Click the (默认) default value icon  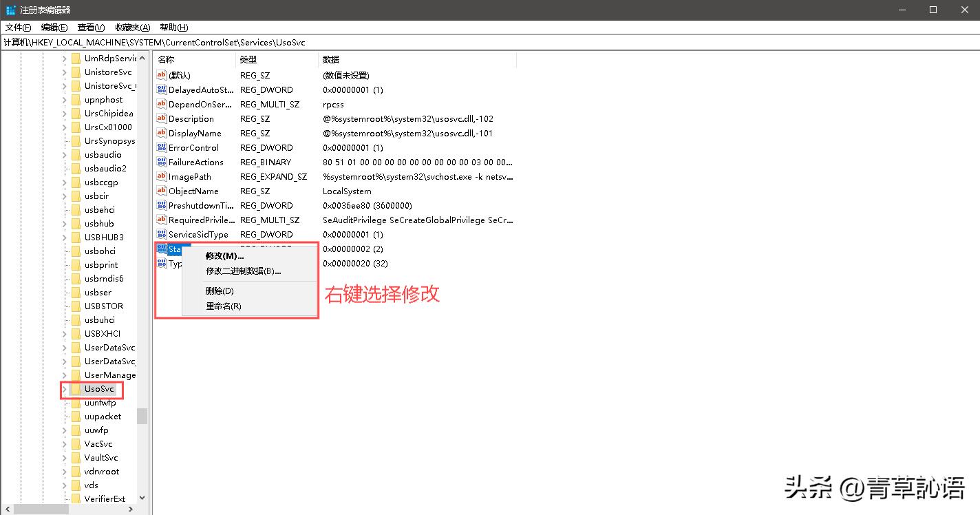click(162, 76)
